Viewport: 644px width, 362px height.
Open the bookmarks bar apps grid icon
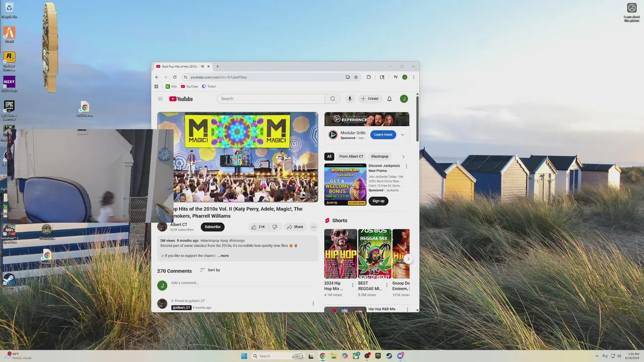156,86
